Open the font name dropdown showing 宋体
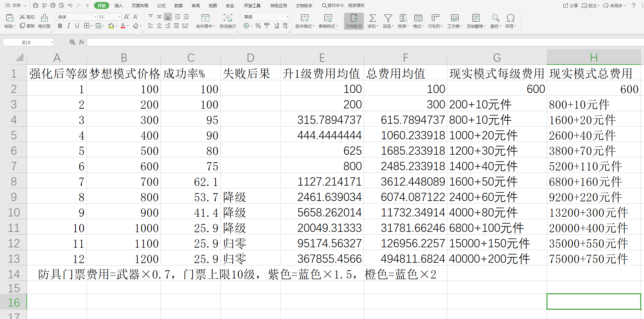This screenshot has width=644, height=319. click(95, 17)
